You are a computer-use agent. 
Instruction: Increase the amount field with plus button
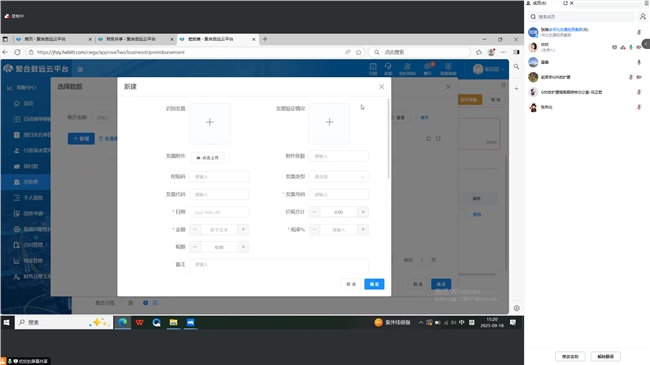click(243, 229)
